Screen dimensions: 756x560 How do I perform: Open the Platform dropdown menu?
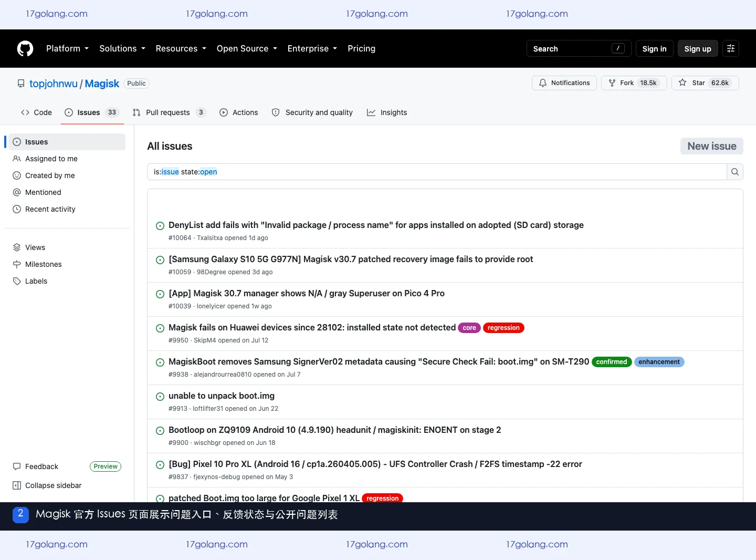67,48
